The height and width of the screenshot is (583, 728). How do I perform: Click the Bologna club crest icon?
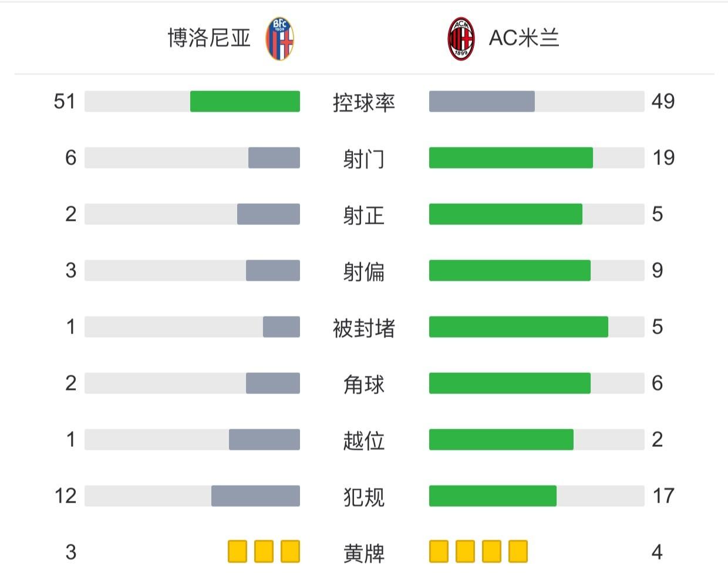click(x=279, y=39)
